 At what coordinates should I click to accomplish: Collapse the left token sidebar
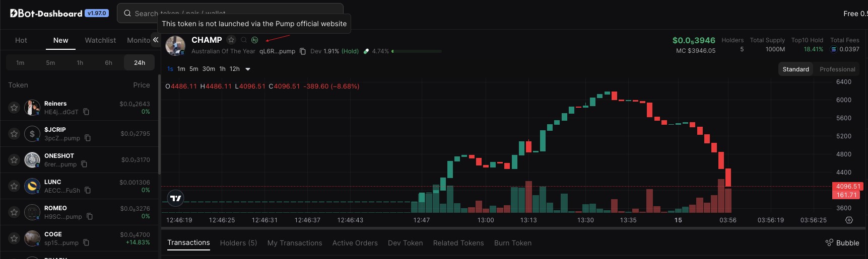156,40
